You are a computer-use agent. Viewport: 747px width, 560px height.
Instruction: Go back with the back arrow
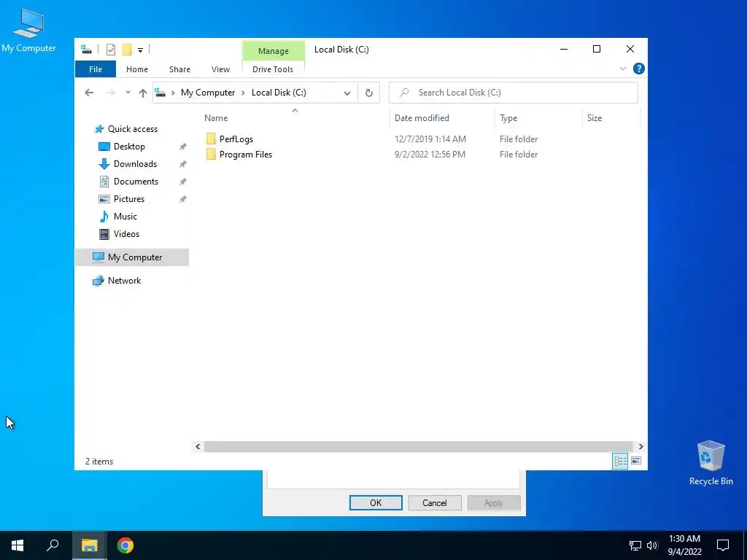89,93
